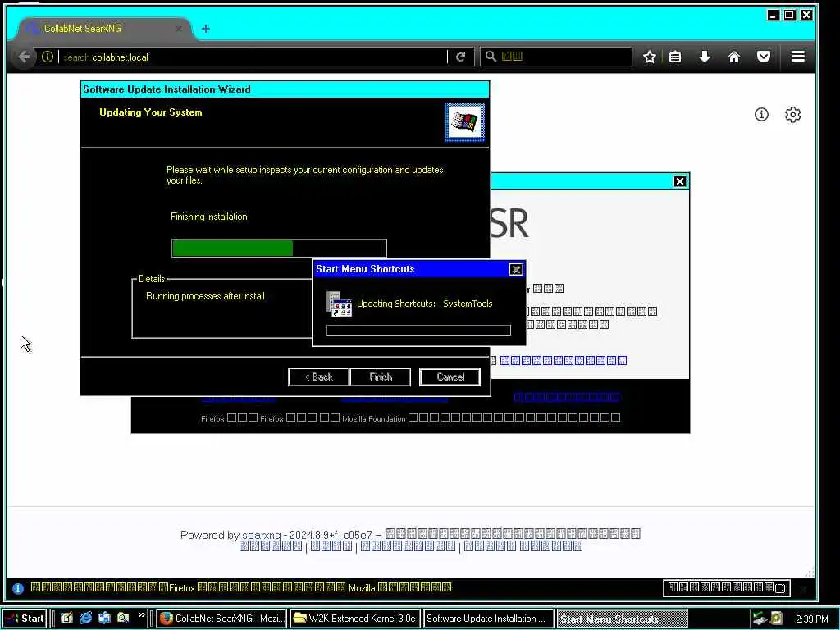840x630 pixels.
Task: Click the Windows logo icon in the update wizard
Action: (x=464, y=122)
